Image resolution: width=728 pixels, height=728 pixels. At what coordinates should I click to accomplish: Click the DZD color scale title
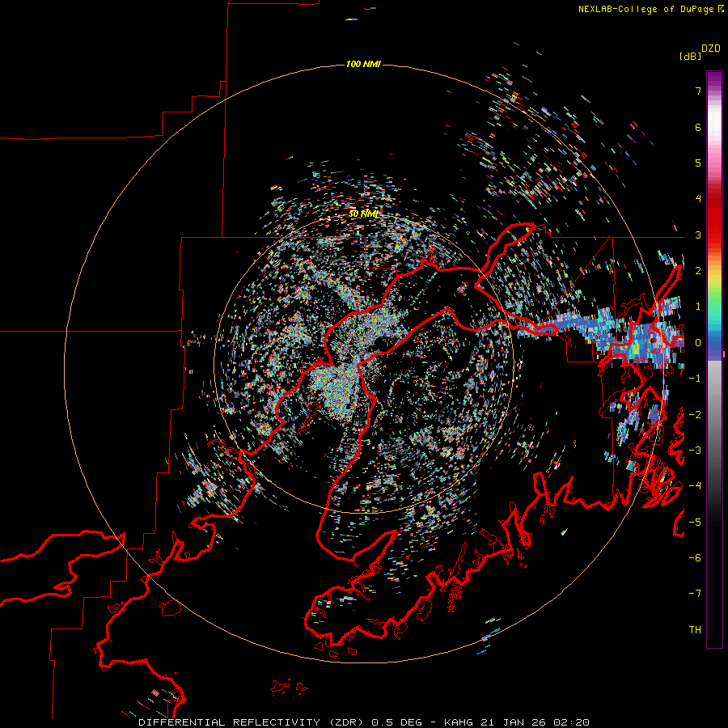pos(711,49)
